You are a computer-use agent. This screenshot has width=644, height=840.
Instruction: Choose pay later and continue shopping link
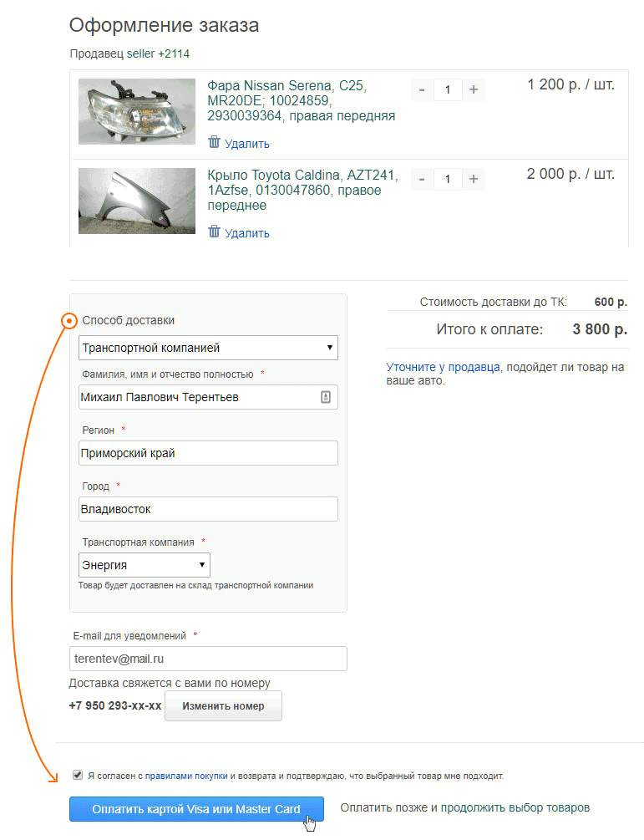point(464,807)
